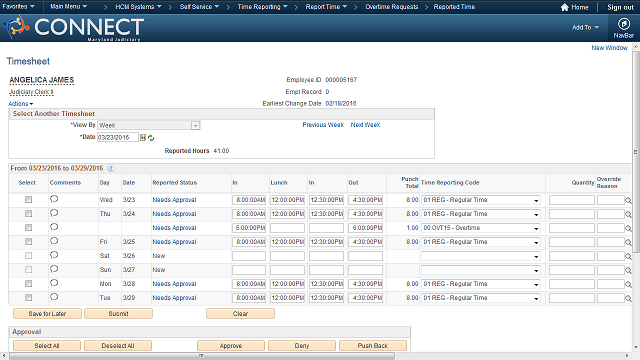The height and width of the screenshot is (360, 640).
Task: Open the Add To dropdown in header
Action: pos(585,27)
